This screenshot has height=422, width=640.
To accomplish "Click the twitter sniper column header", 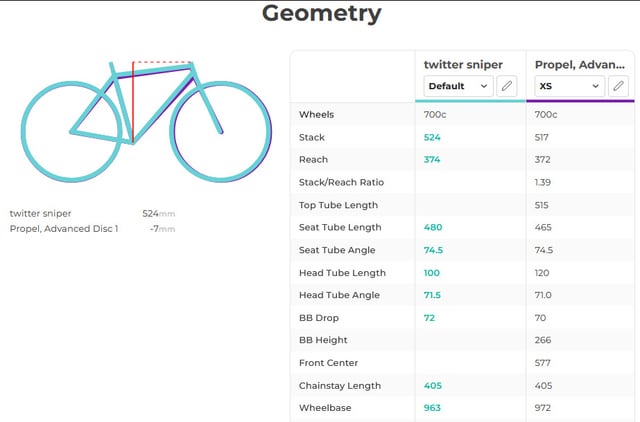I will tap(463, 64).
